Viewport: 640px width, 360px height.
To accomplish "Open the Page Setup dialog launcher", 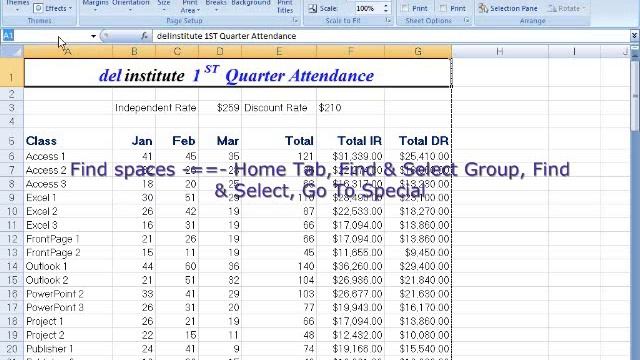I will (x=295, y=20).
